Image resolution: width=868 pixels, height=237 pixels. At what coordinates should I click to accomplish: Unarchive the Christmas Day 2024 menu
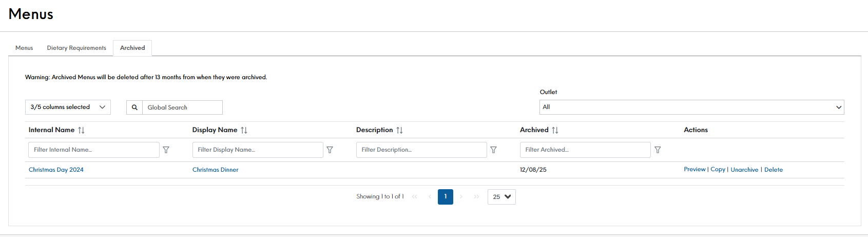coord(744,170)
